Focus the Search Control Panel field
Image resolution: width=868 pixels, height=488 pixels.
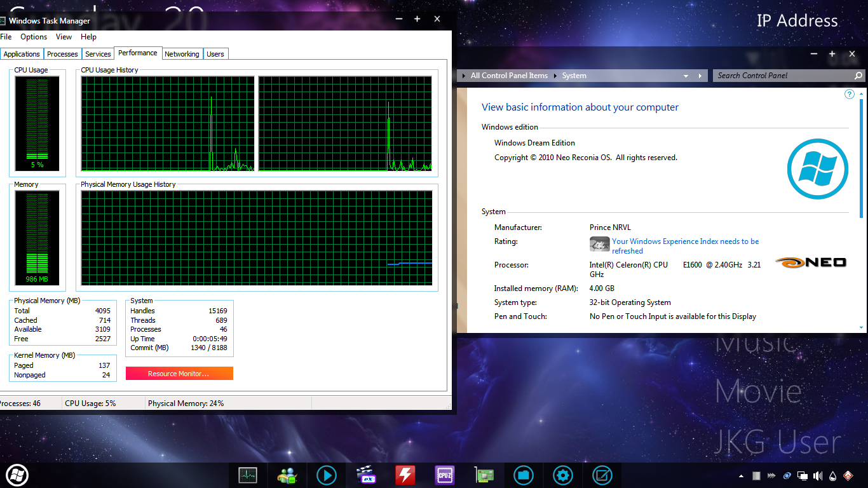tap(784, 76)
